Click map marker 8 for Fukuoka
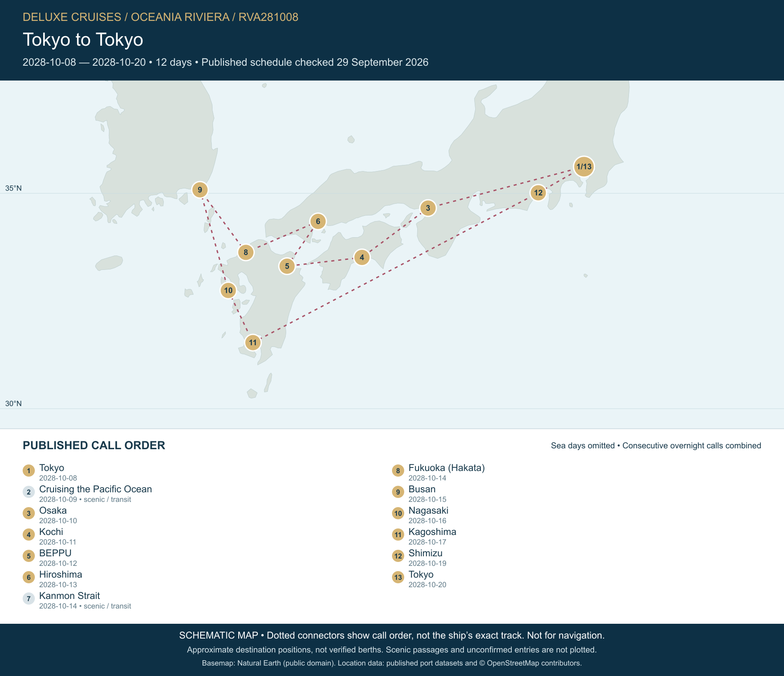The height and width of the screenshot is (676, 784). (x=246, y=252)
